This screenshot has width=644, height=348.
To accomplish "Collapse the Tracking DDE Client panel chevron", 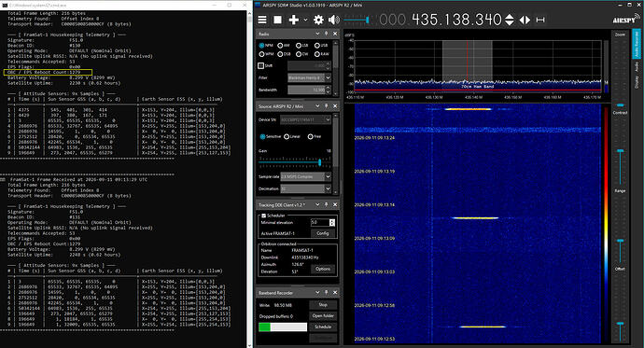I will click(317, 204).
